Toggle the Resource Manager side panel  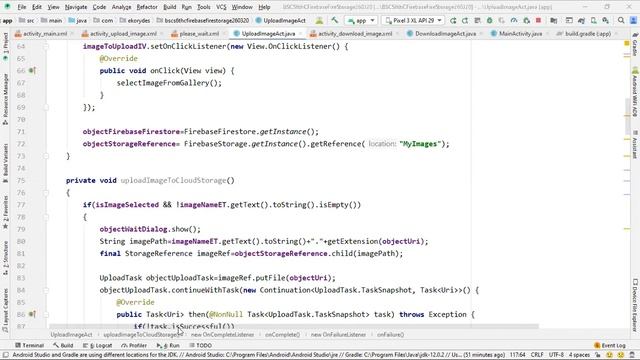point(5,99)
